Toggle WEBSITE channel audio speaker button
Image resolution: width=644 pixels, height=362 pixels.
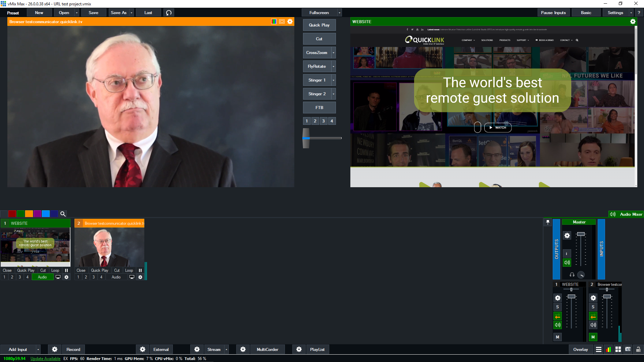(557, 325)
